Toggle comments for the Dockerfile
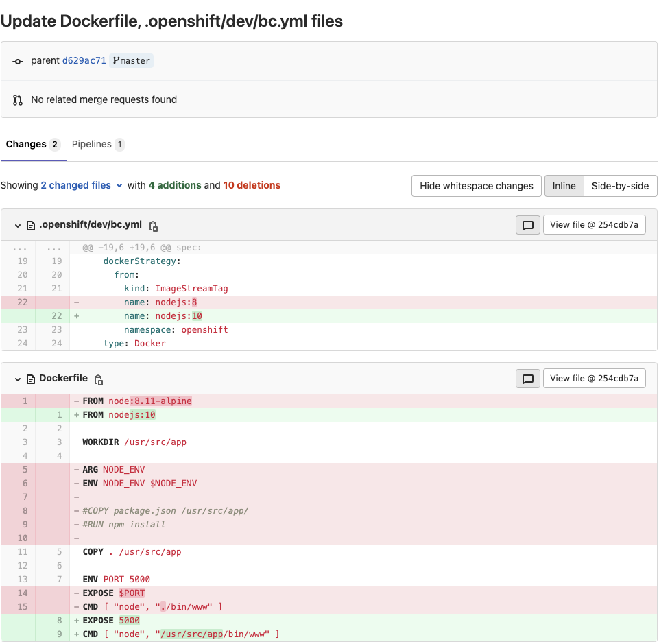Image resolution: width=659 pixels, height=644 pixels. (527, 379)
